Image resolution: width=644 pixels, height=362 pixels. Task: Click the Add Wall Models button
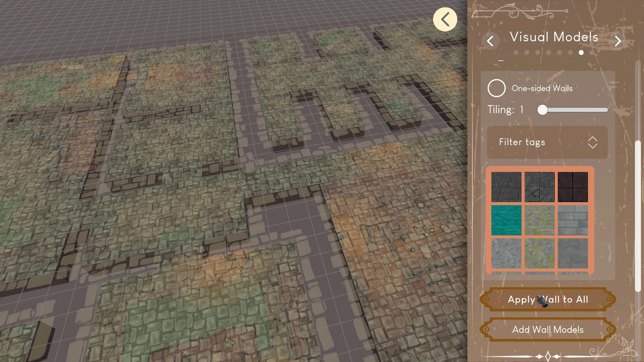(548, 329)
